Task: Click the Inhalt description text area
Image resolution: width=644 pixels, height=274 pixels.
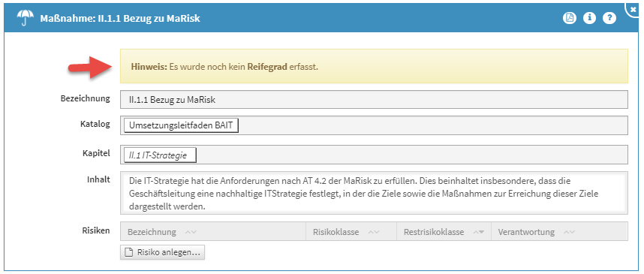Action: coord(374,193)
